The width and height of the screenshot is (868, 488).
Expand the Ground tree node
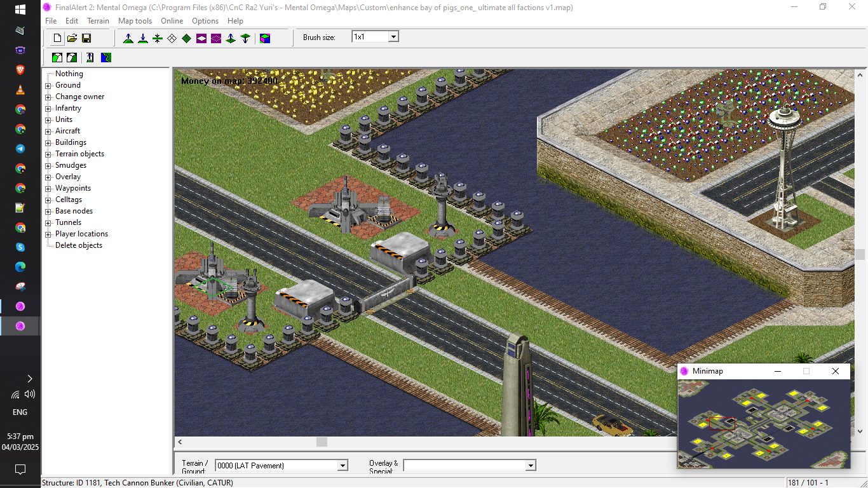(48, 85)
